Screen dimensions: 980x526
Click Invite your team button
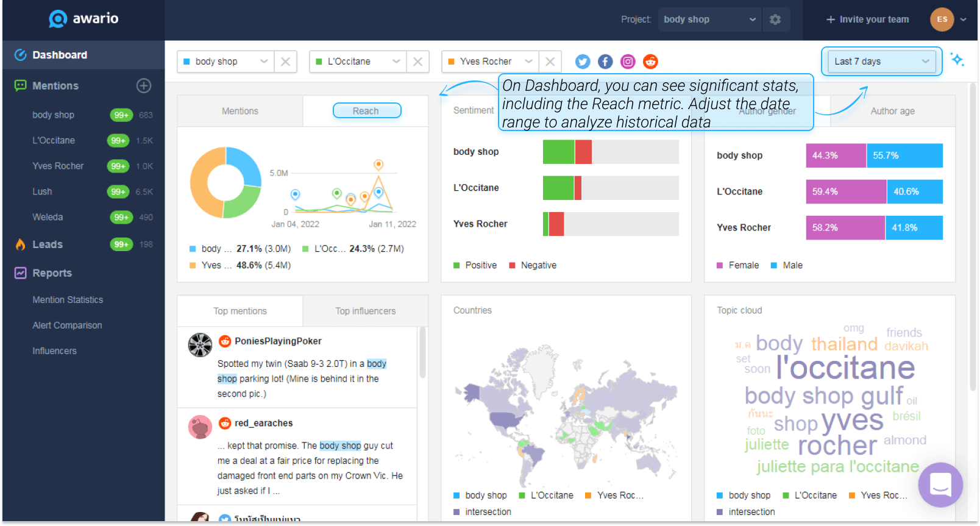pos(867,20)
